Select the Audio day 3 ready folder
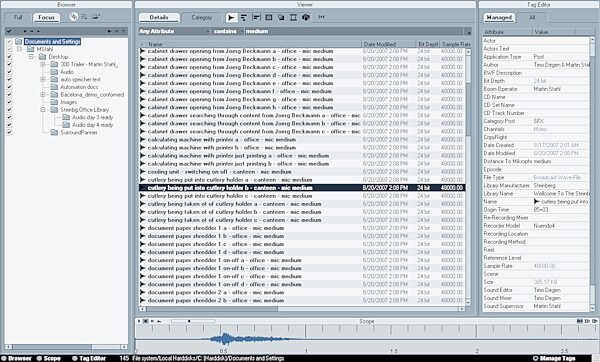This screenshot has height=362, width=600. [x=92, y=117]
